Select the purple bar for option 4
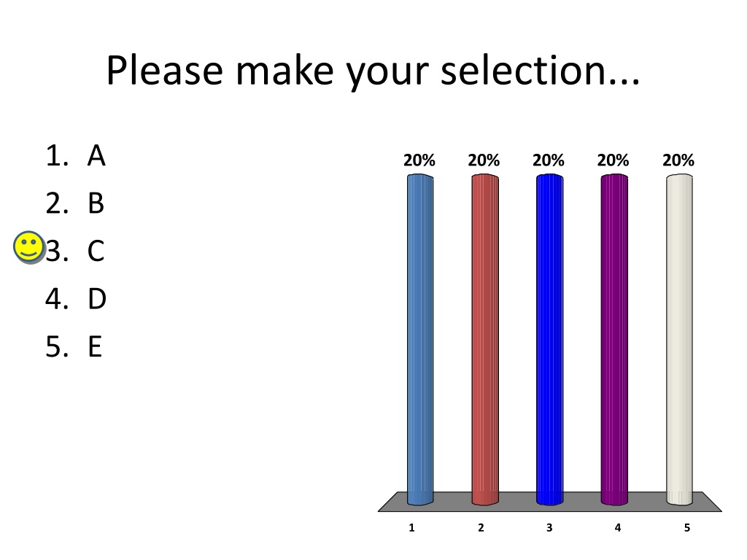 [x=614, y=339]
